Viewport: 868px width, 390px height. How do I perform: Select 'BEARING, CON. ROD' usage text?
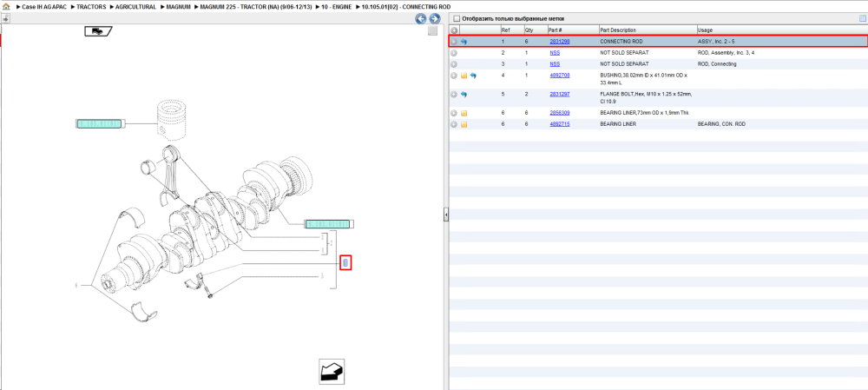click(x=721, y=124)
